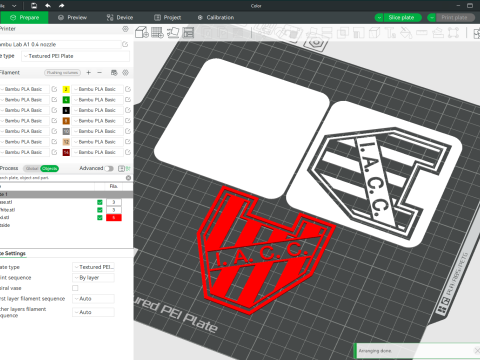Screen dimensions: 480x360
Task: Click the Save project icon in title bar
Action: tap(34, 6)
